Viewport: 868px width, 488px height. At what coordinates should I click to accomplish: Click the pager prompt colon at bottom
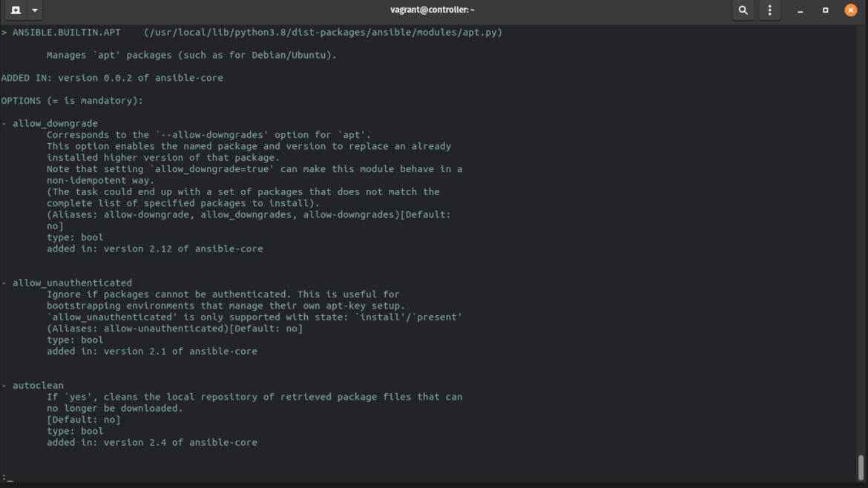coord(4,477)
